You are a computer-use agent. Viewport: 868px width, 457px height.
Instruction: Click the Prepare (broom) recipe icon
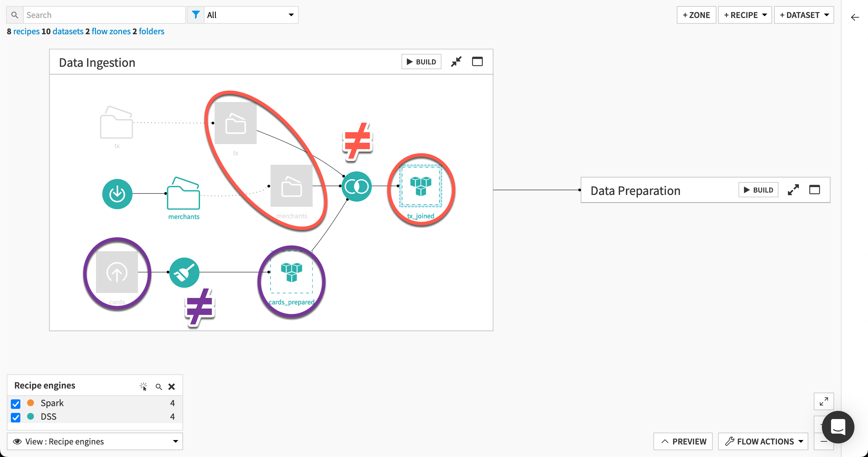click(184, 272)
